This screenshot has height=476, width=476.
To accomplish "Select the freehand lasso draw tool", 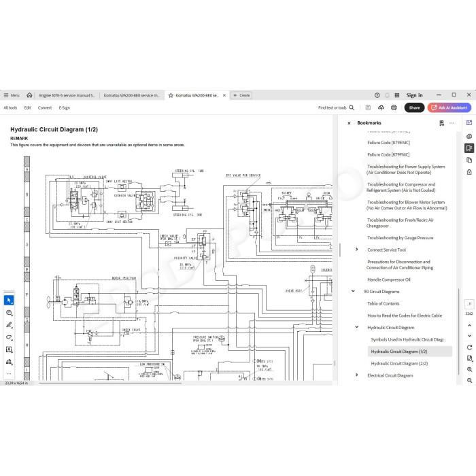I will pyautogui.click(x=9, y=337).
